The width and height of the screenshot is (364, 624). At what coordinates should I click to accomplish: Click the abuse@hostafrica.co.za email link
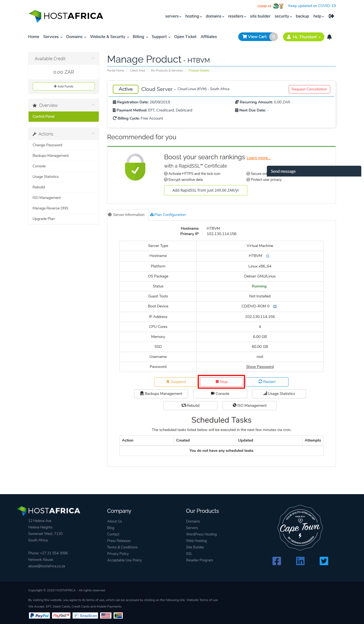(x=46, y=566)
